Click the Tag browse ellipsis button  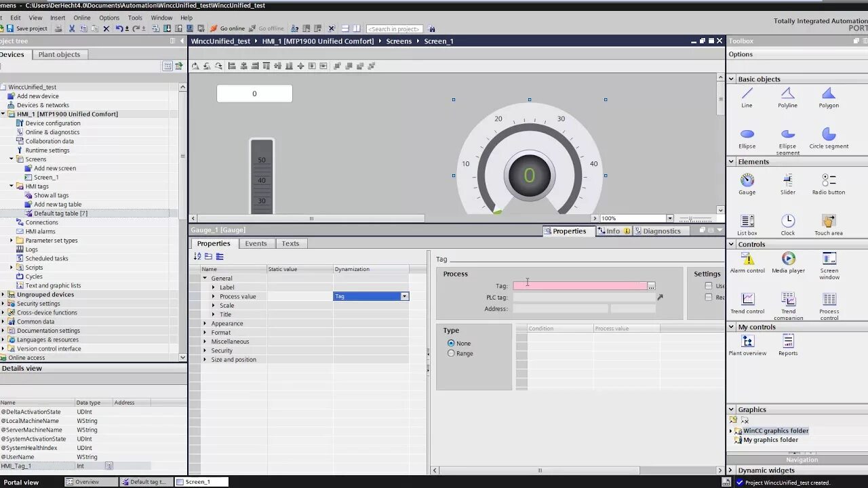click(651, 286)
